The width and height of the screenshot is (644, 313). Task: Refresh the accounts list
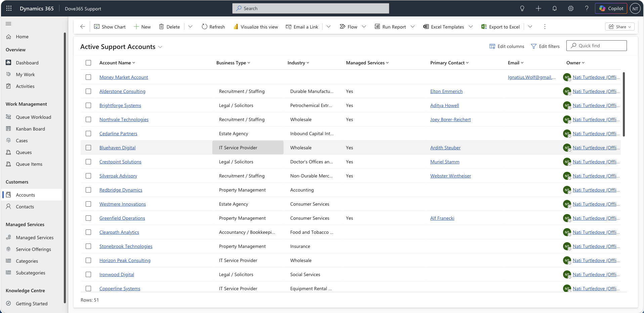point(213,27)
